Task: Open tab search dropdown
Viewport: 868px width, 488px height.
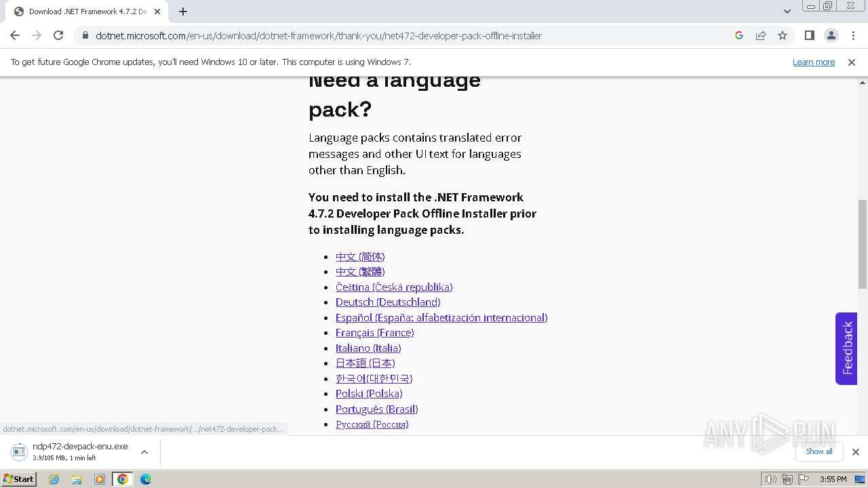Action: pyautogui.click(x=787, y=12)
